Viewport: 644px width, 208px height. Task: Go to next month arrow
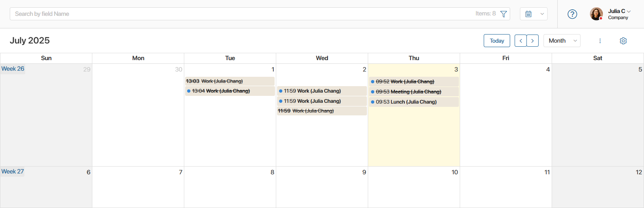pos(533,41)
